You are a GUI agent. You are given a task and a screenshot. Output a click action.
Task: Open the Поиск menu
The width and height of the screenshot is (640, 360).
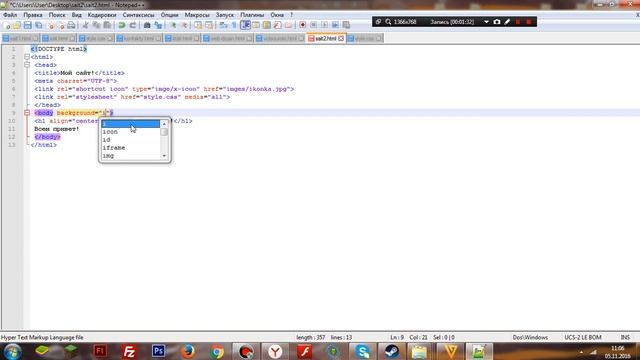[x=57, y=15]
